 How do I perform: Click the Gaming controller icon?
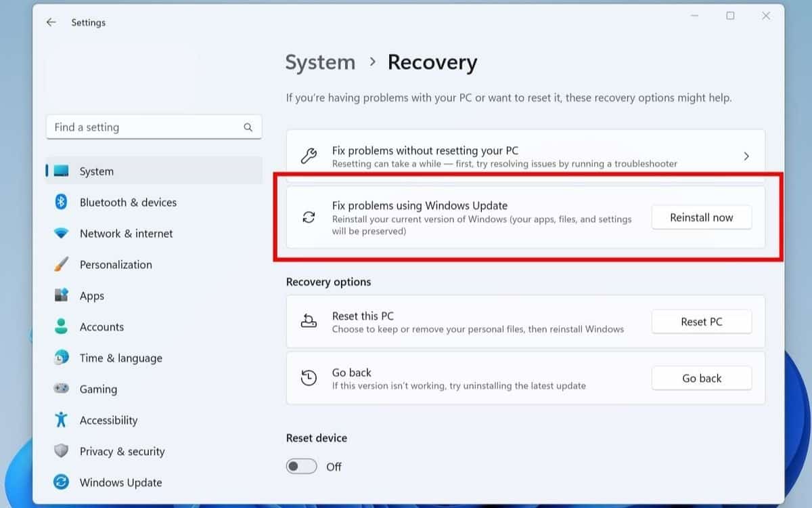point(62,389)
